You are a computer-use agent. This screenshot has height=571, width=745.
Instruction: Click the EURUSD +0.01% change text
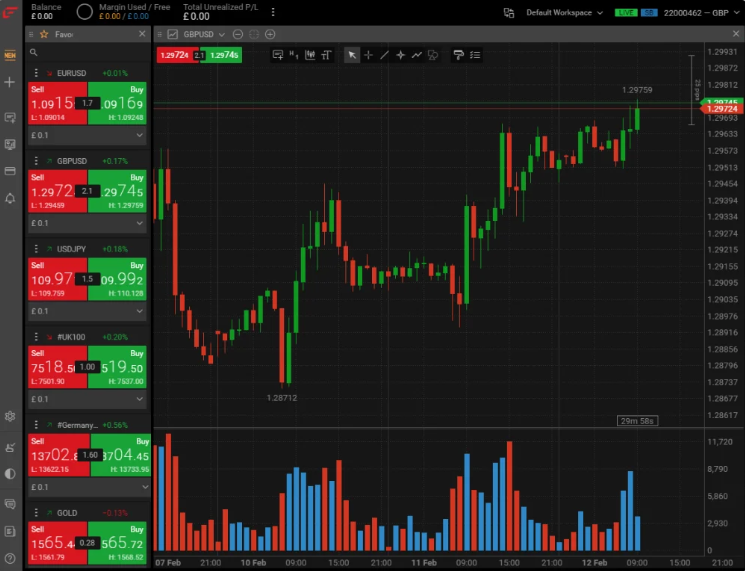115,73
